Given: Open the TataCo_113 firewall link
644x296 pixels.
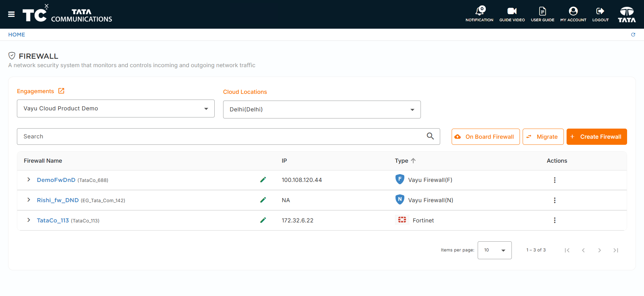Looking at the screenshot, I should click(x=53, y=220).
